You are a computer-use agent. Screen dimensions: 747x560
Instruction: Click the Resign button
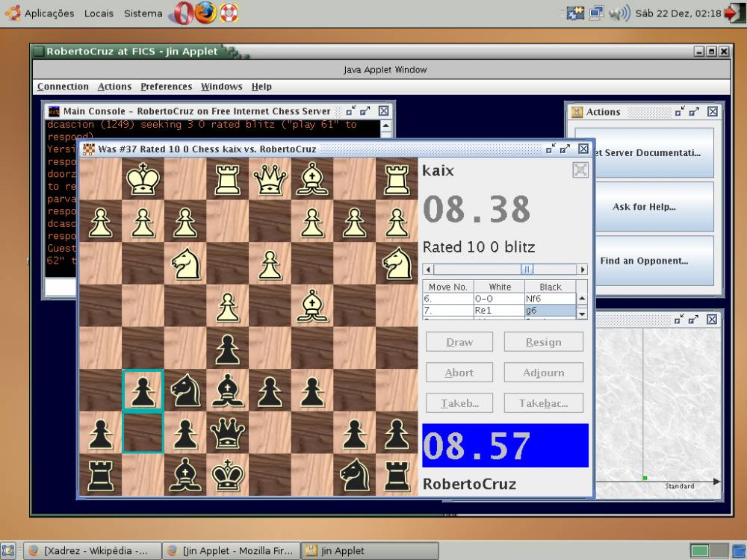(544, 342)
